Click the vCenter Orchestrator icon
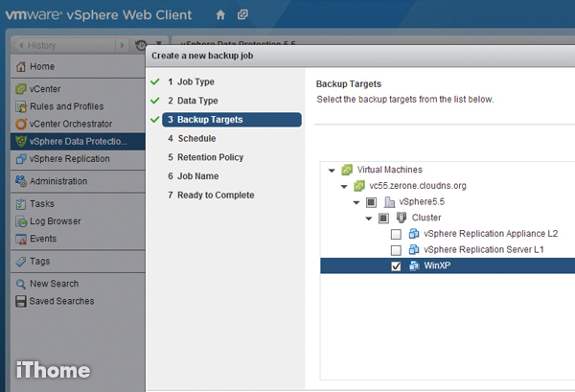The height and width of the screenshot is (392, 575). tap(21, 124)
